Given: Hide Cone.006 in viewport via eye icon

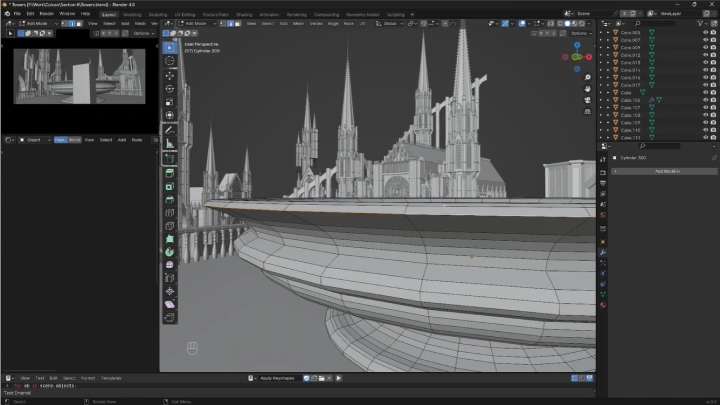Looking at the screenshot, I should tap(706, 33).
